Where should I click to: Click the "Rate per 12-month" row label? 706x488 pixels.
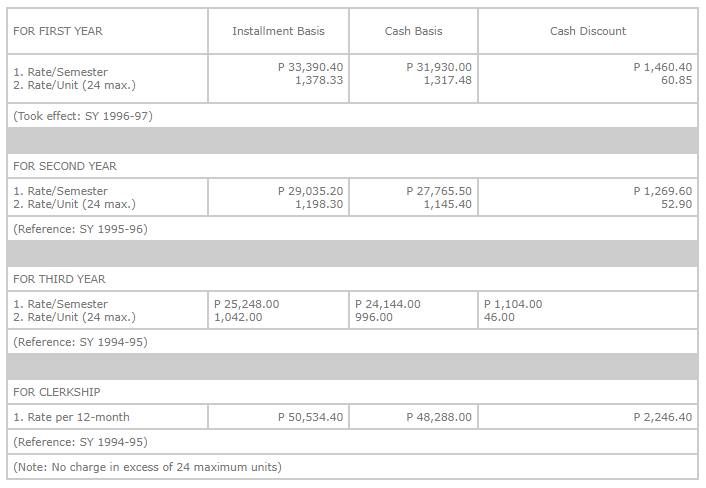point(72,417)
